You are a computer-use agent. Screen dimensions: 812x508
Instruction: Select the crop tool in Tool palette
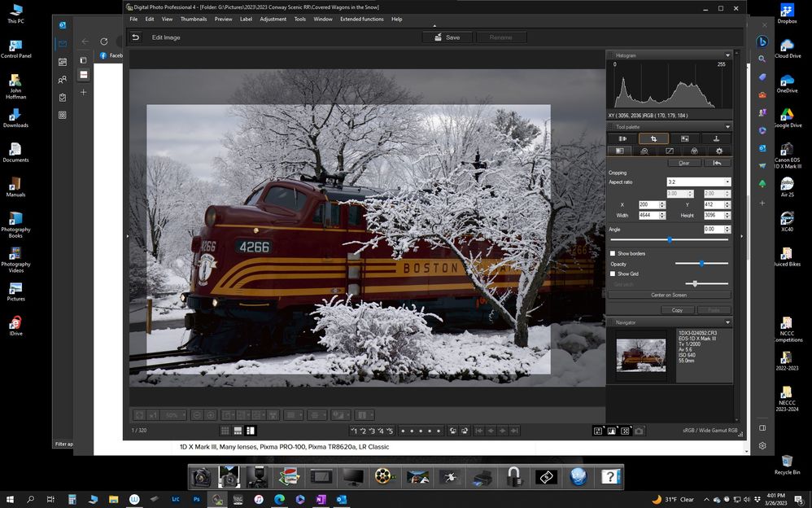pos(653,139)
